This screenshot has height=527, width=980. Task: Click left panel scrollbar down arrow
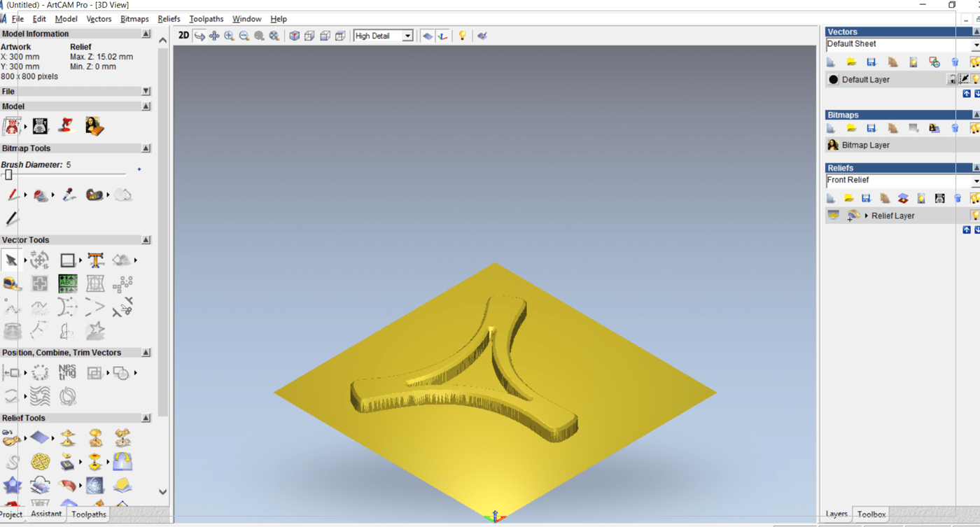point(163,492)
